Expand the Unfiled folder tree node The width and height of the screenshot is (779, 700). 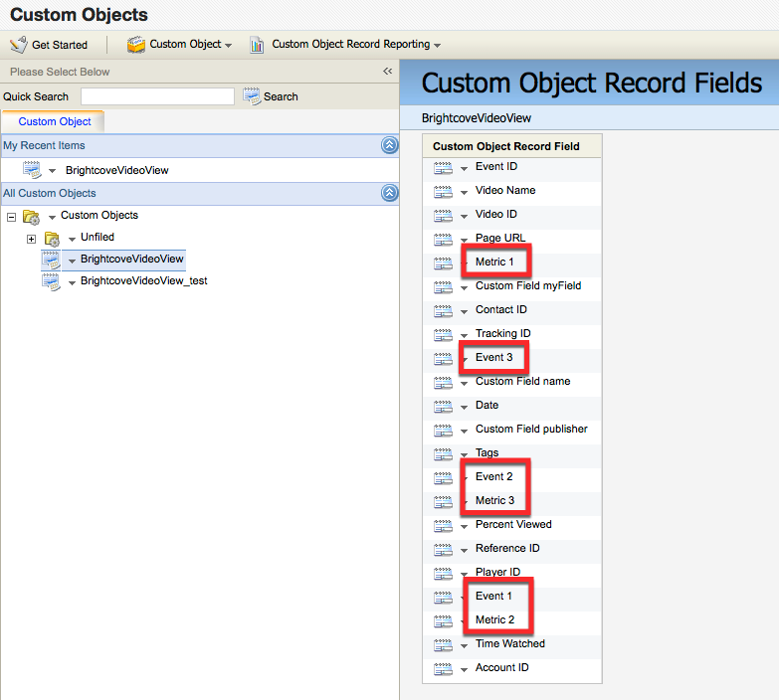[31, 239]
